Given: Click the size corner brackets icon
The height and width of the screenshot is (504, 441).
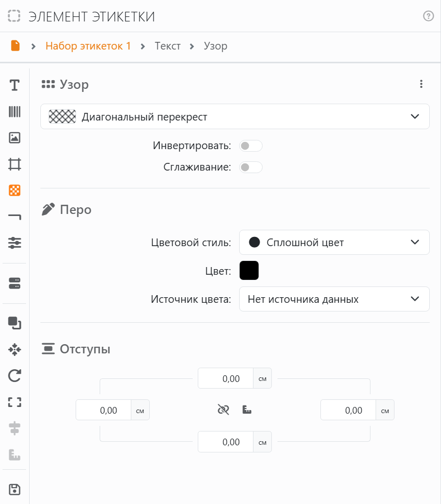Looking at the screenshot, I should tap(14, 402).
